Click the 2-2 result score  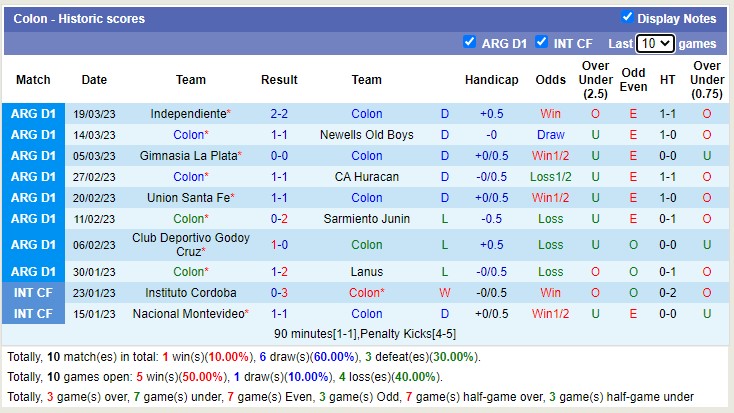pos(279,114)
